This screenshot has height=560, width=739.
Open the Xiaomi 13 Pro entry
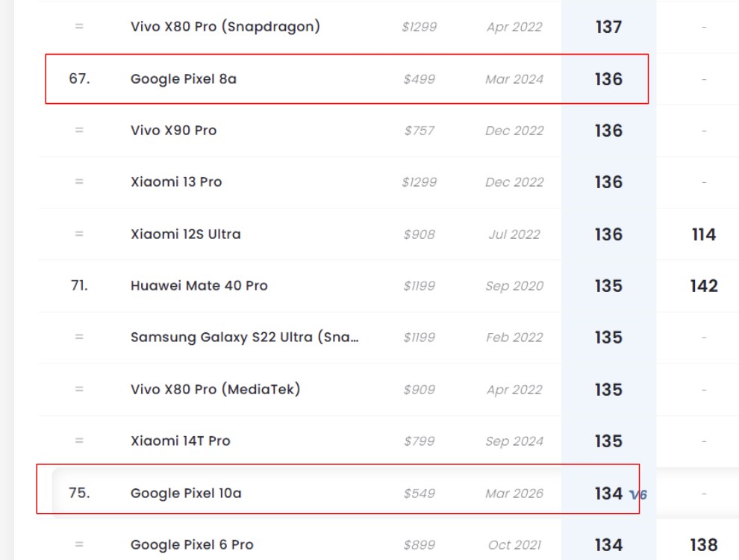(x=176, y=181)
